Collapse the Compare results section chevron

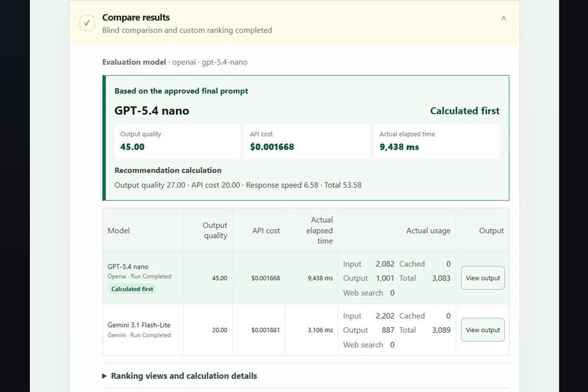pos(503,18)
